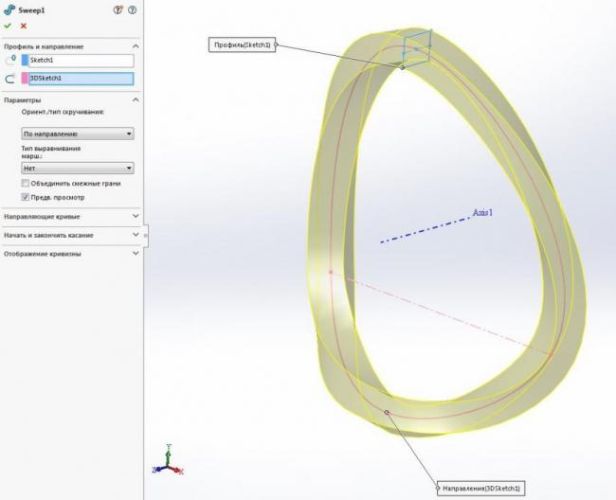This screenshot has width=616, height=500.
Task: Open the По направлению orientation dropdown
Action: point(78,134)
